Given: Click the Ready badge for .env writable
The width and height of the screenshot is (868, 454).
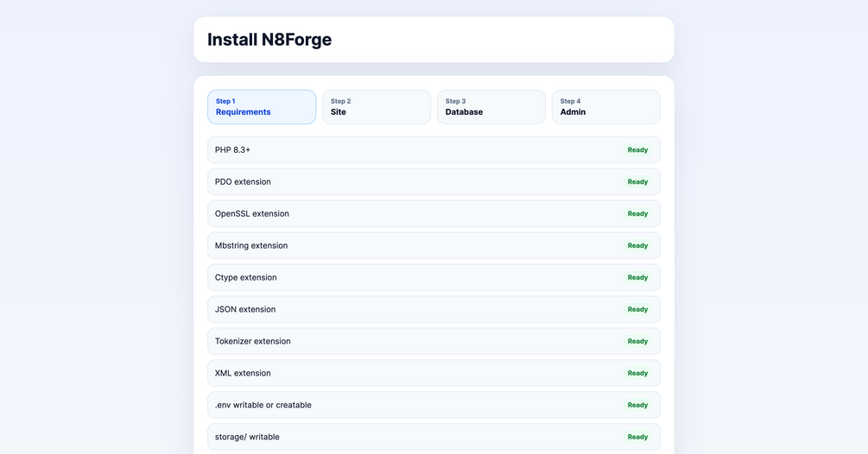Looking at the screenshot, I should [x=637, y=405].
